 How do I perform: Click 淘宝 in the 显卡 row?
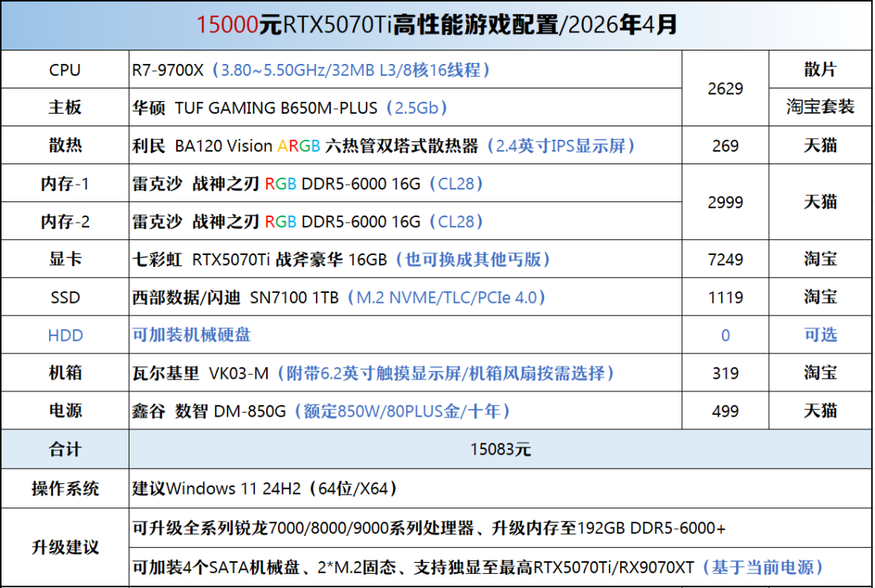click(821, 259)
